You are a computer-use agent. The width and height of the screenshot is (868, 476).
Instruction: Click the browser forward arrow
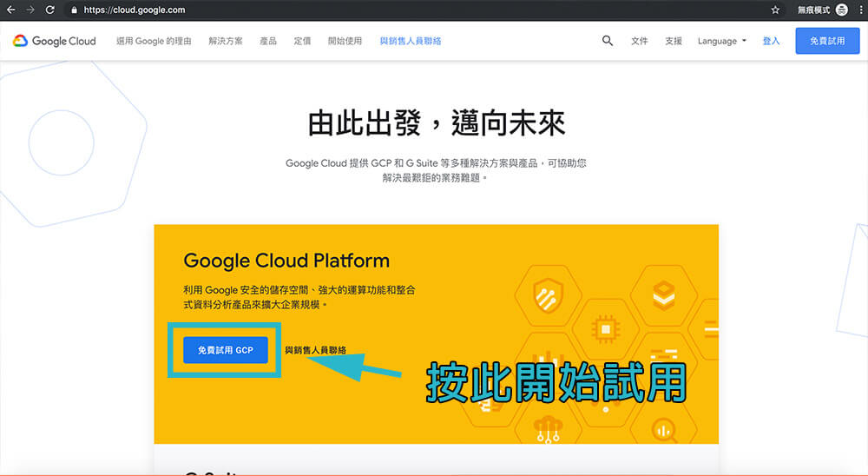click(x=30, y=10)
